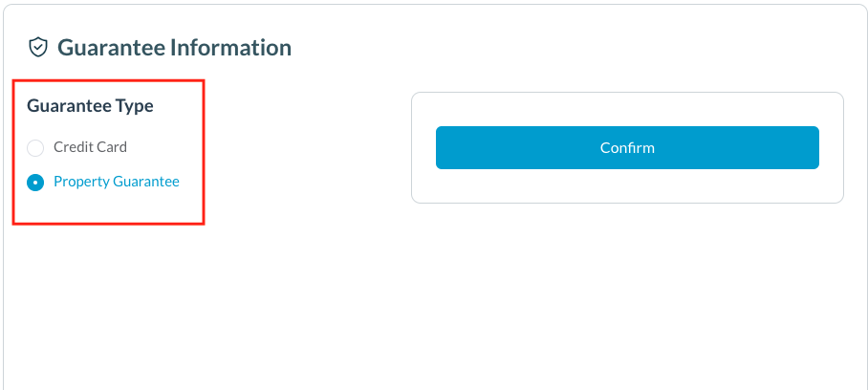868x390 pixels.
Task: Click the Guarantee Information heading
Action: coord(174,47)
